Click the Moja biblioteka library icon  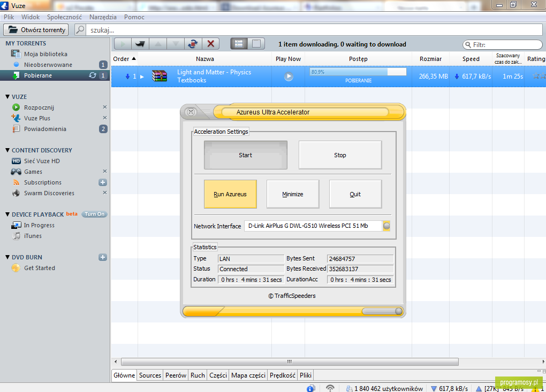coord(16,53)
